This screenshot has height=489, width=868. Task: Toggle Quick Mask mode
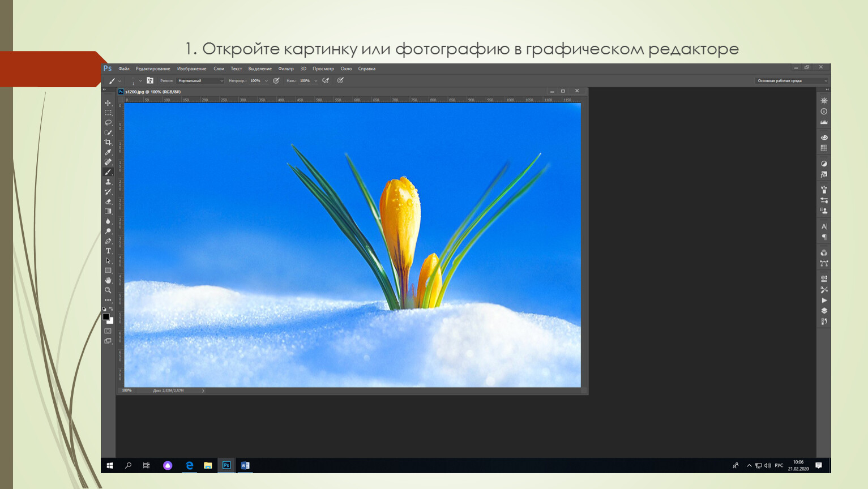click(x=108, y=331)
